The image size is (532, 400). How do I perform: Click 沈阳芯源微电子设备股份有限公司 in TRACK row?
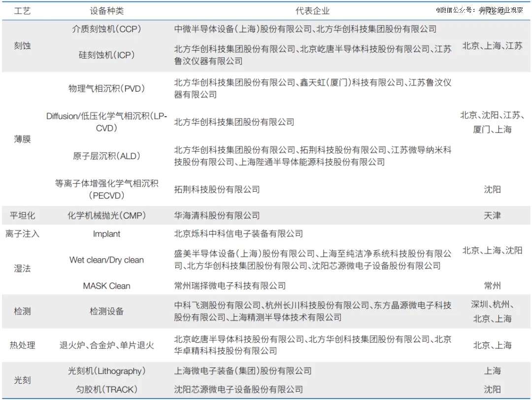click(238, 389)
